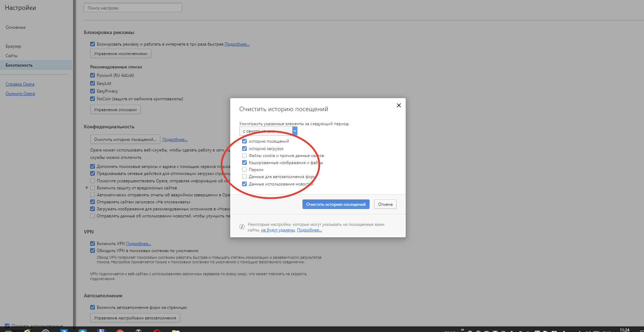The width and height of the screenshot is (644, 332).
Task: Focus the 'Поиск настроек' search field
Action: coord(133,8)
